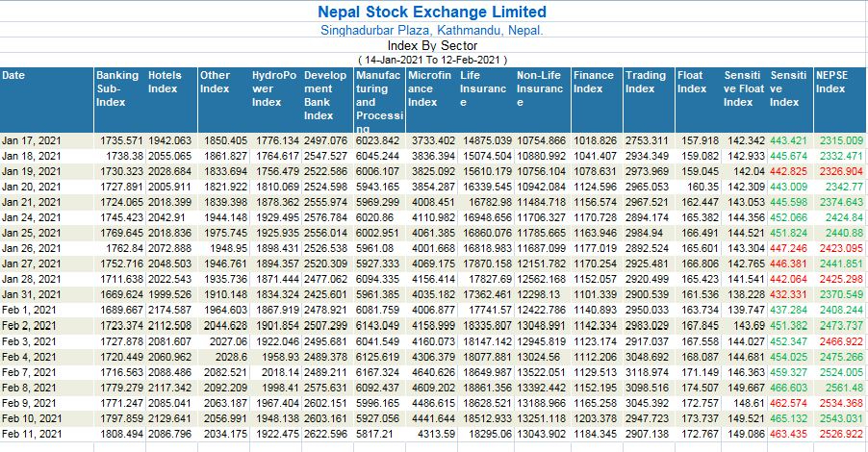This screenshot has width=868, height=452.
Task: Select the Float Index column header
Action: [691, 82]
